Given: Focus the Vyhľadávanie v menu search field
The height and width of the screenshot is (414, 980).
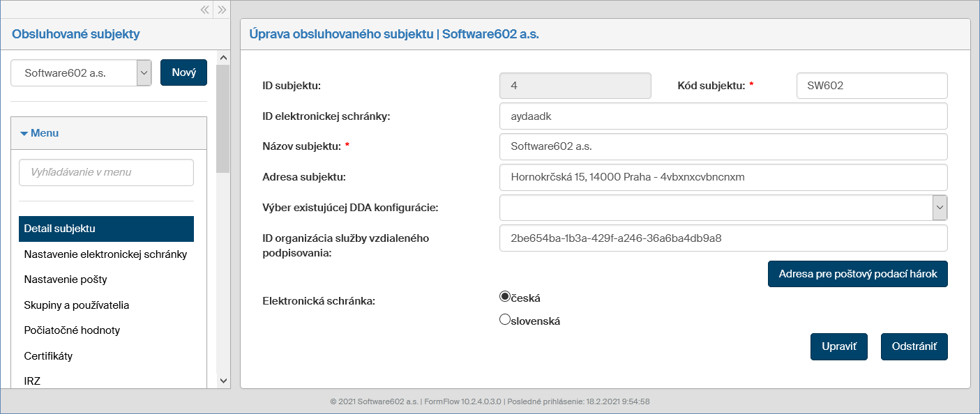Looking at the screenshot, I should tap(106, 172).
